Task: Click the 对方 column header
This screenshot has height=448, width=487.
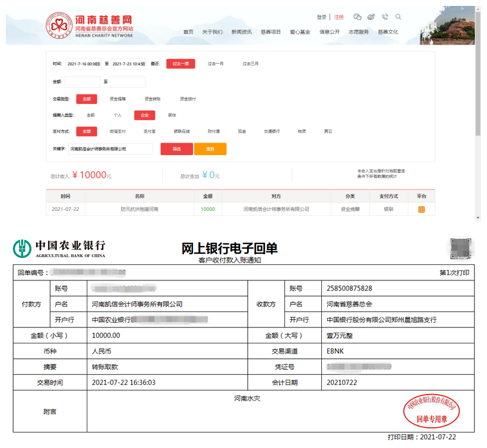Action: click(x=276, y=196)
